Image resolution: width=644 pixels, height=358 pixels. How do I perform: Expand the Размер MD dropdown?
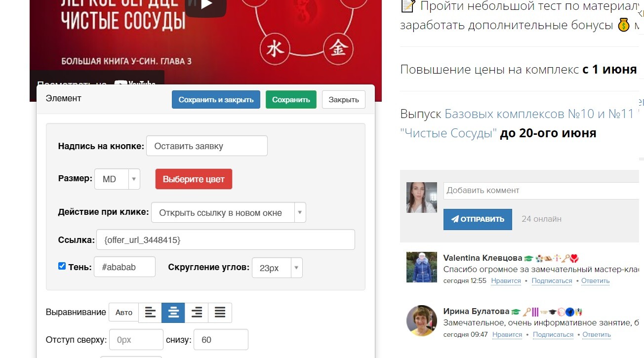(118, 179)
